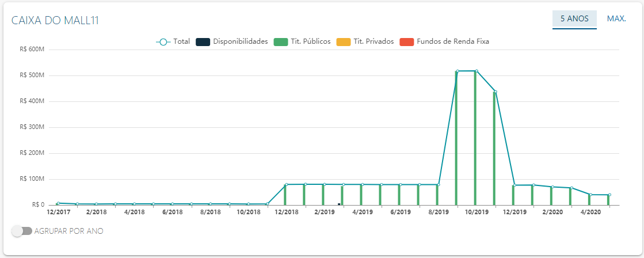Click the tallest green bar at 9/2019
The image size is (644, 258).
(456, 138)
